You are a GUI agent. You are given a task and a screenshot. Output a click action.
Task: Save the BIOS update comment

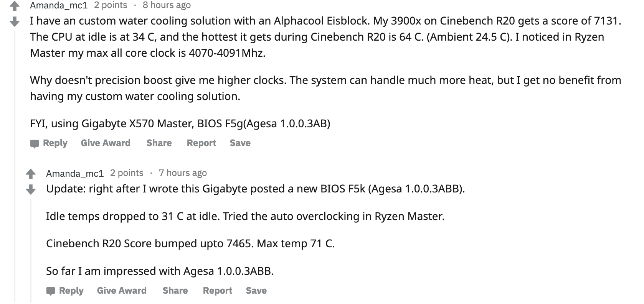point(256,291)
